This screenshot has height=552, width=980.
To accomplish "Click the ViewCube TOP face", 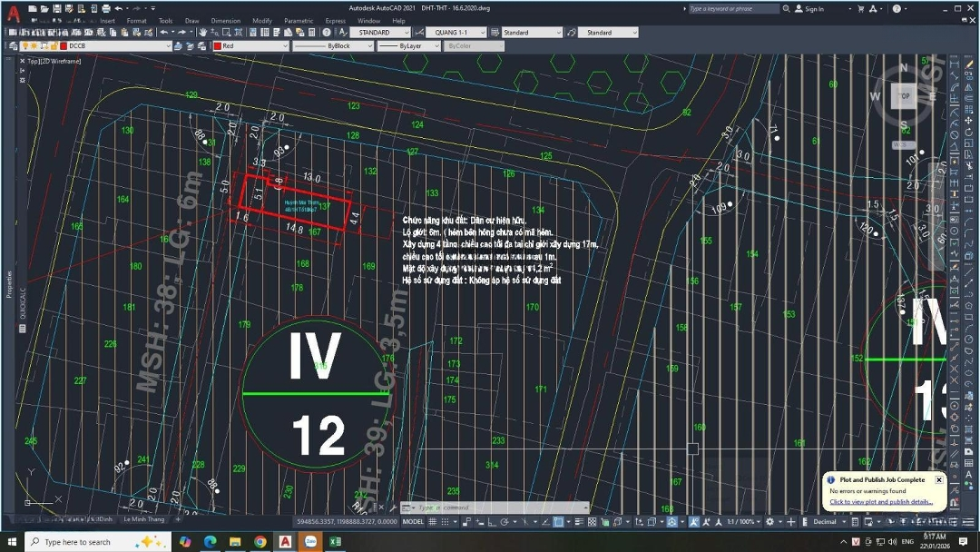I will [904, 96].
